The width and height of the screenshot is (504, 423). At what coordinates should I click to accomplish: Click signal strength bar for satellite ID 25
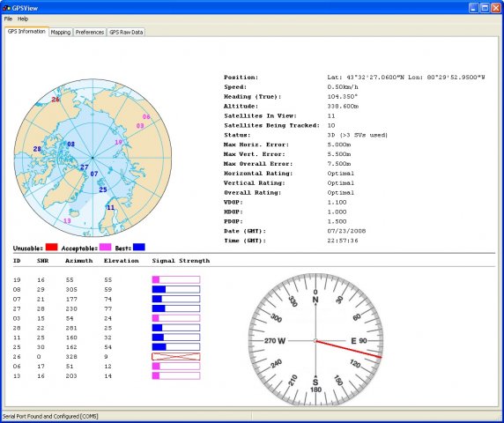point(176,347)
